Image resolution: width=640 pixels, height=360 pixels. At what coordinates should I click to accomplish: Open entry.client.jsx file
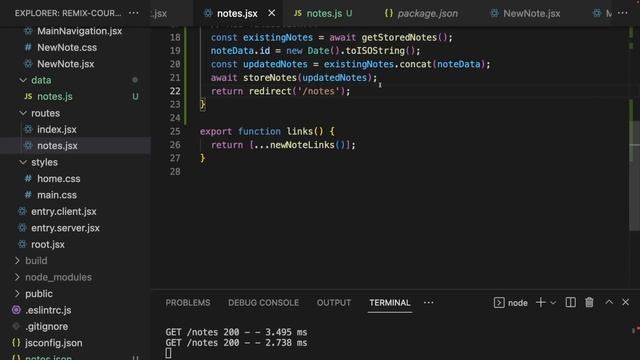[x=64, y=211]
